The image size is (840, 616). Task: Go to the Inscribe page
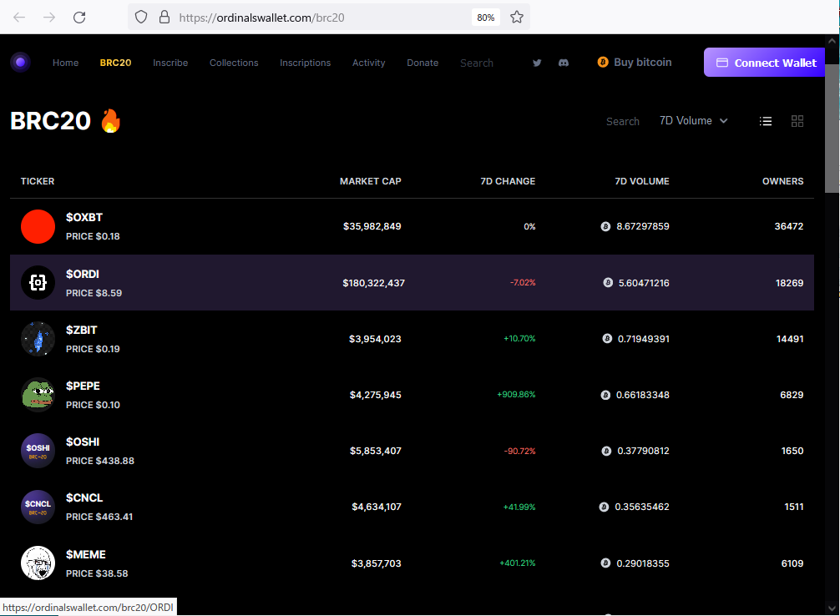pyautogui.click(x=170, y=63)
